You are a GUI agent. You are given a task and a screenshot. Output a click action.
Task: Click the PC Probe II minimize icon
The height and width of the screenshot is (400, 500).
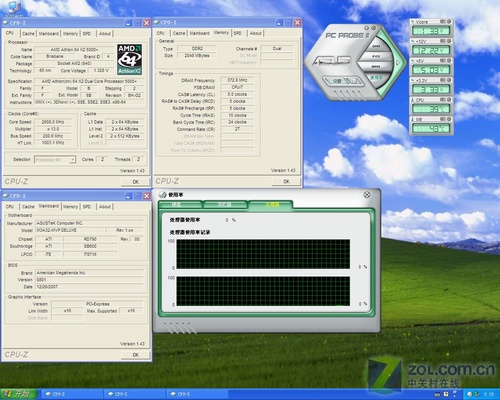366,28
